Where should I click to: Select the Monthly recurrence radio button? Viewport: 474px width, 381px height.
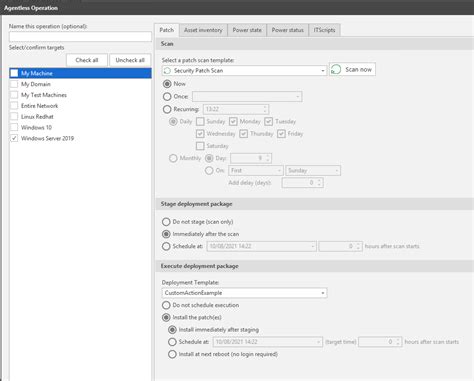[173, 158]
